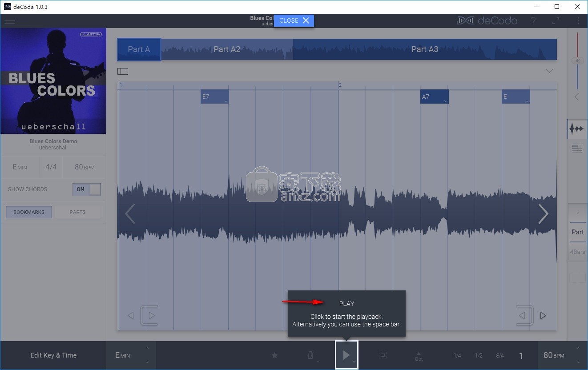This screenshot has height=370, width=588.
Task: Click the Emin key display in sidebar
Action: tap(20, 167)
